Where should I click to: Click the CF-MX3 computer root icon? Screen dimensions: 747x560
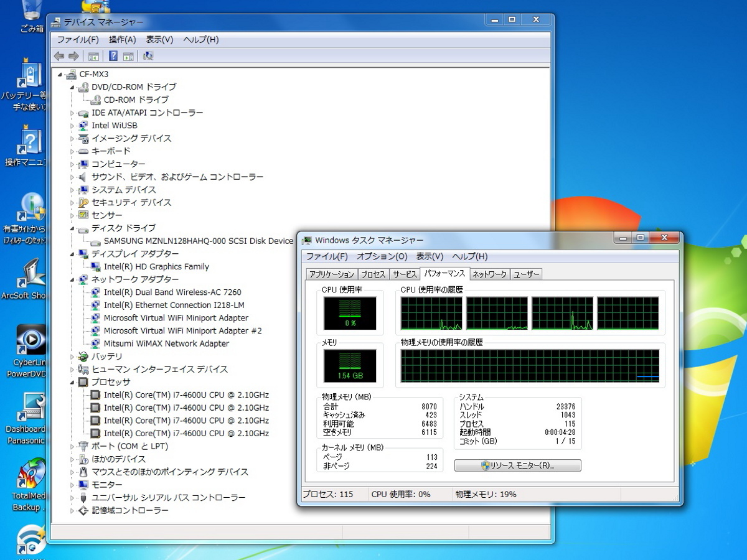coord(72,74)
